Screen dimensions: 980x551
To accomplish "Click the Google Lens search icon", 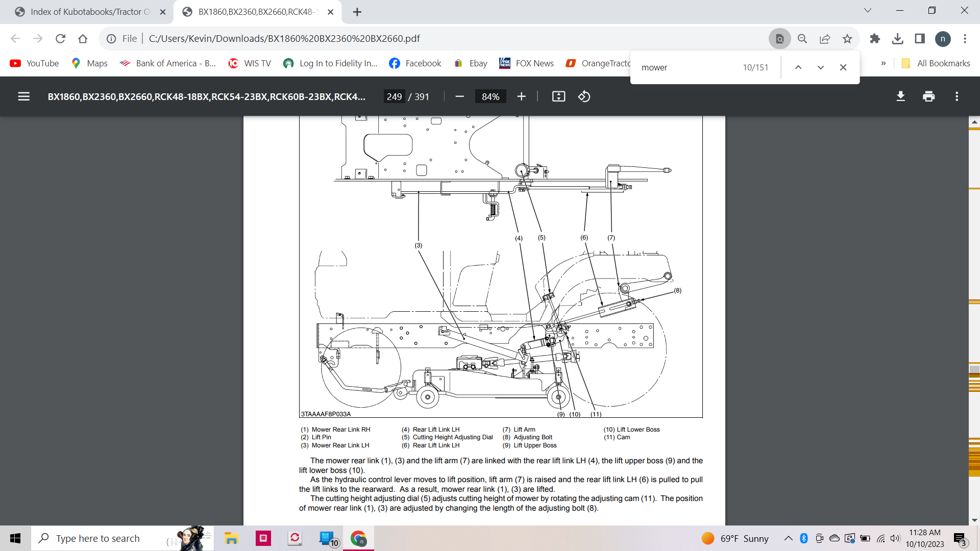I will pos(779,38).
